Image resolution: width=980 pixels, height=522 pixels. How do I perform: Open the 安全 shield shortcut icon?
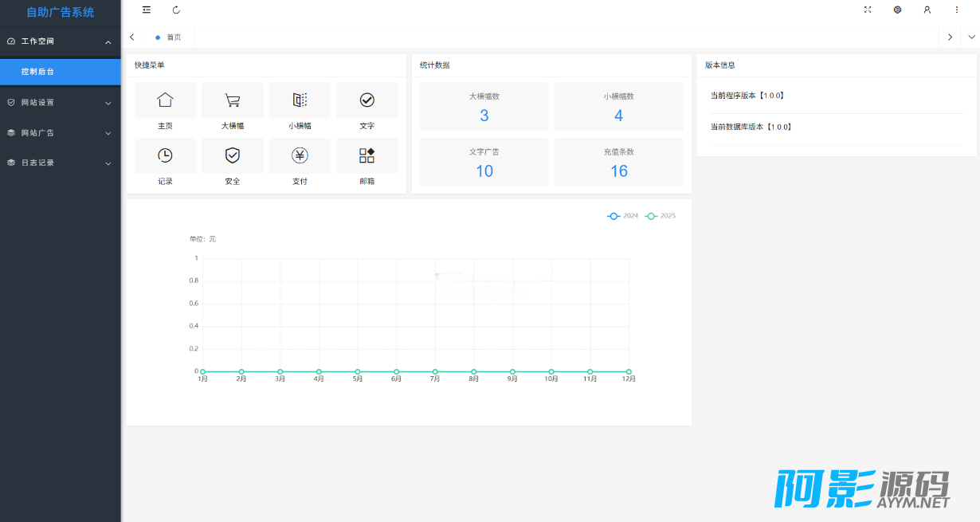[x=232, y=155]
